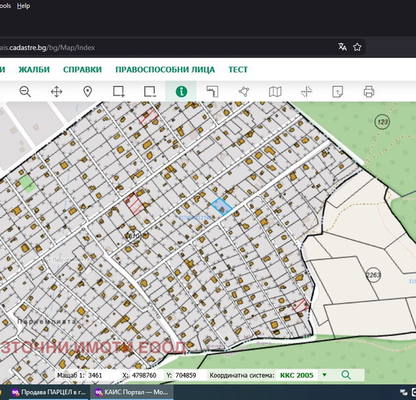The width and height of the screenshot is (416, 400).
Task: Open the Help menu
Action: click(23, 6)
